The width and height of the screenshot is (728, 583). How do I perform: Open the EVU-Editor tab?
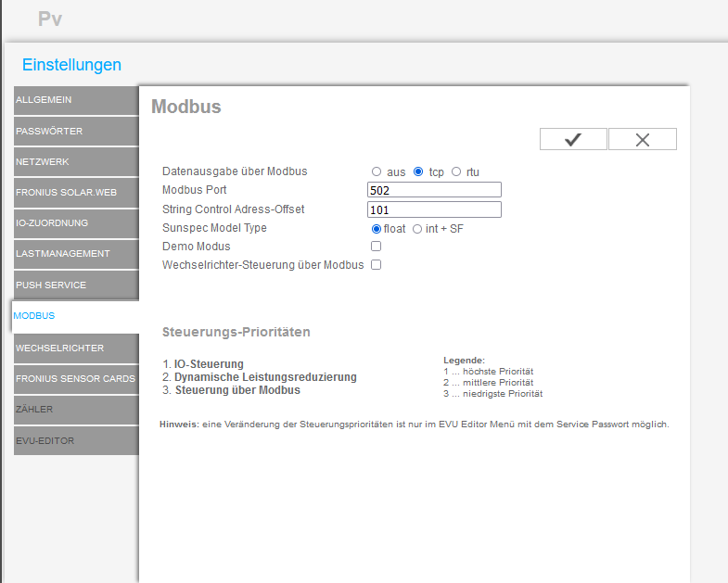point(75,441)
